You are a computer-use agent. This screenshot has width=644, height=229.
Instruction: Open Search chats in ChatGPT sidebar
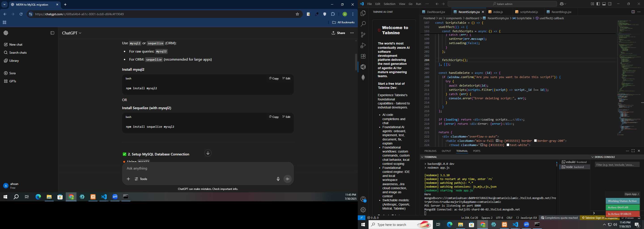[x=18, y=53]
